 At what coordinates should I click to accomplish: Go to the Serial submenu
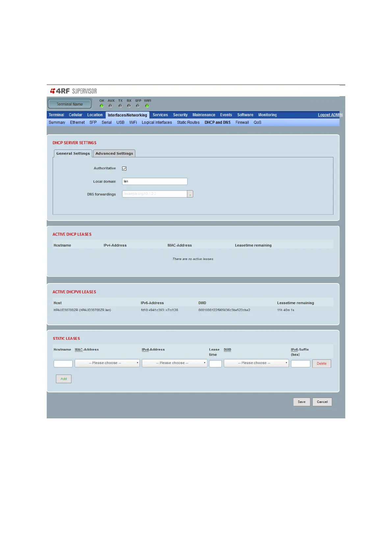tap(107, 122)
